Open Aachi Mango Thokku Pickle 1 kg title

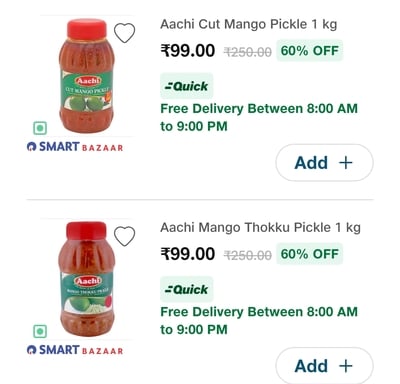(x=260, y=228)
